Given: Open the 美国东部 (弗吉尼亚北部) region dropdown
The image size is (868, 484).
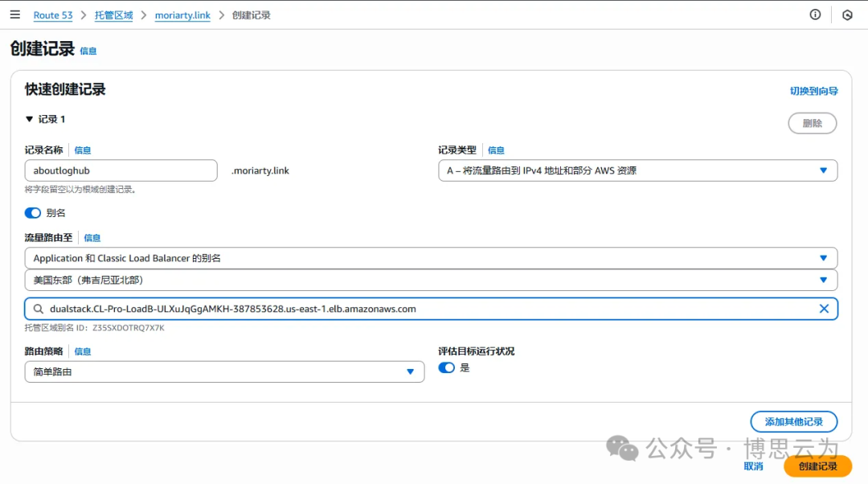Looking at the screenshot, I should [x=431, y=281].
